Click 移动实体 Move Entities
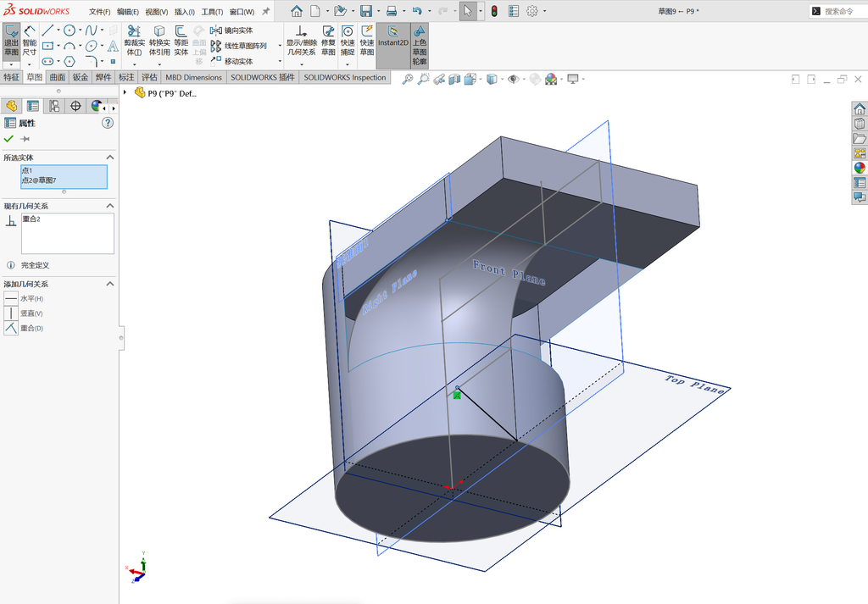This screenshot has width=868, height=604. click(x=231, y=61)
